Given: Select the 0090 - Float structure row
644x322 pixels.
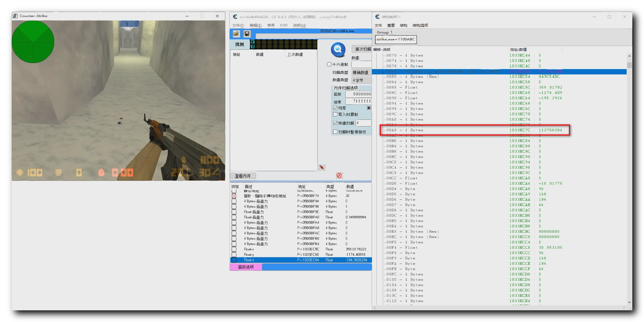Looking at the screenshot, I should click(500, 98).
